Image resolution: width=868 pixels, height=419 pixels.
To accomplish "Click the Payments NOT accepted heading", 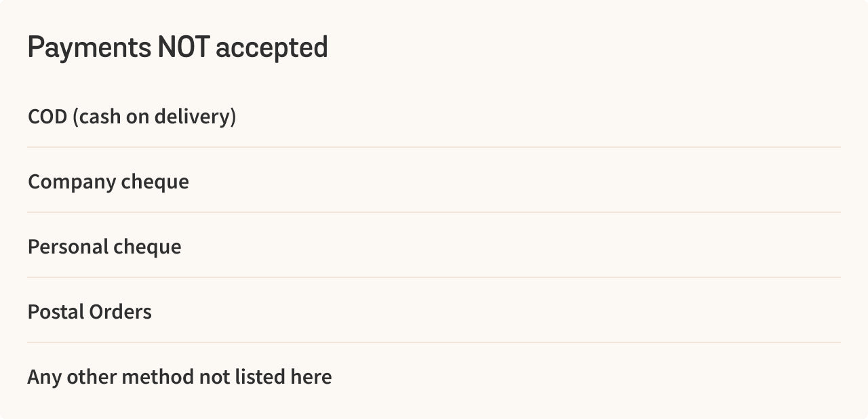I will pos(178,48).
